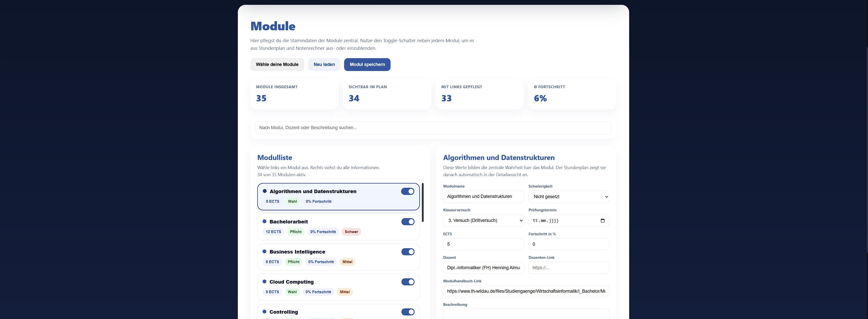The width and height of the screenshot is (868, 319).
Task: Select the Bachelorarbeit module row
Action: (338, 227)
